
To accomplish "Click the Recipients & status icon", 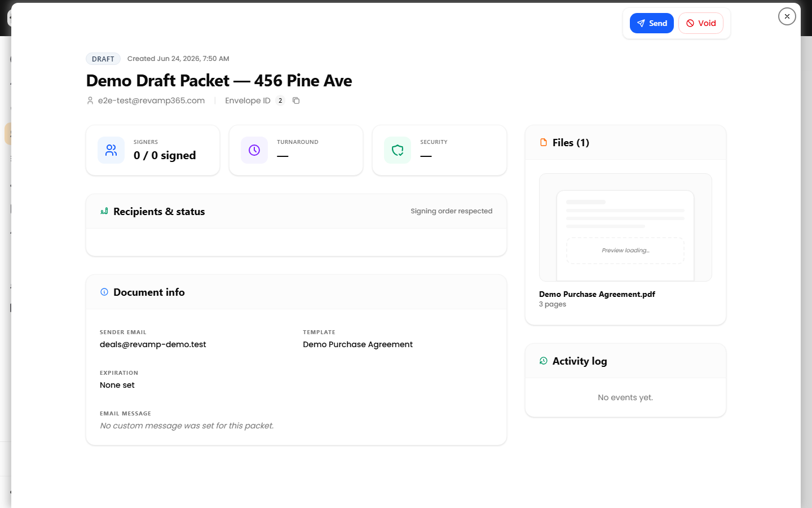I will [x=104, y=211].
